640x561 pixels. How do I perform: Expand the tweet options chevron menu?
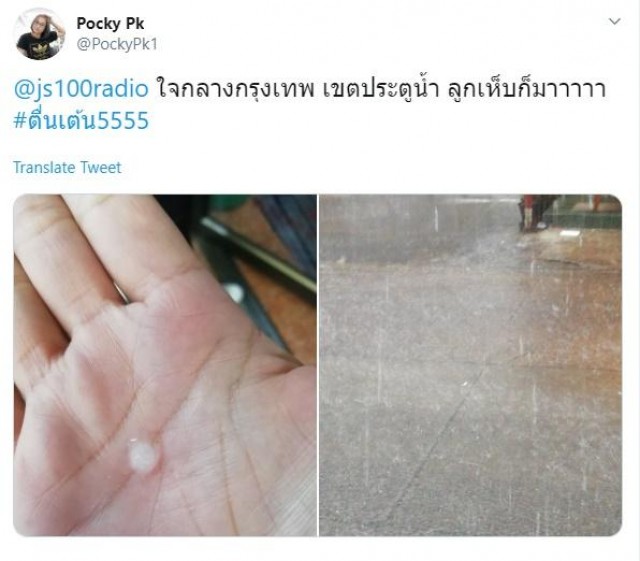point(614,21)
